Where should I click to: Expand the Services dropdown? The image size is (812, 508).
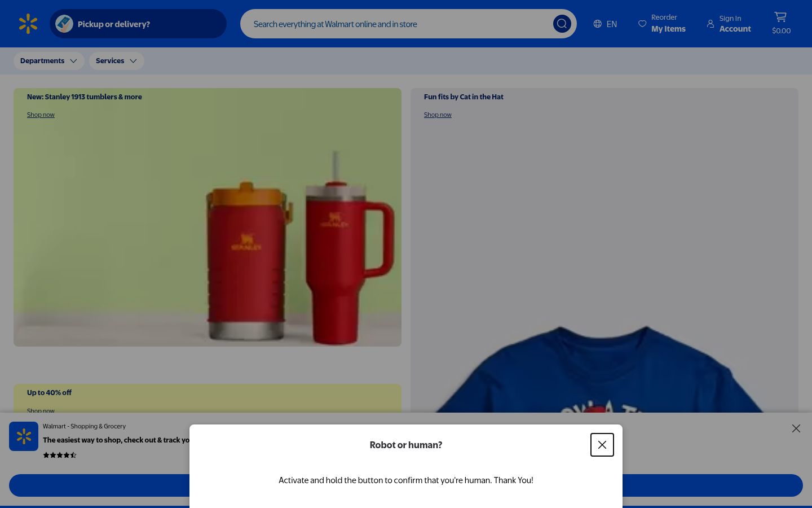tap(116, 61)
